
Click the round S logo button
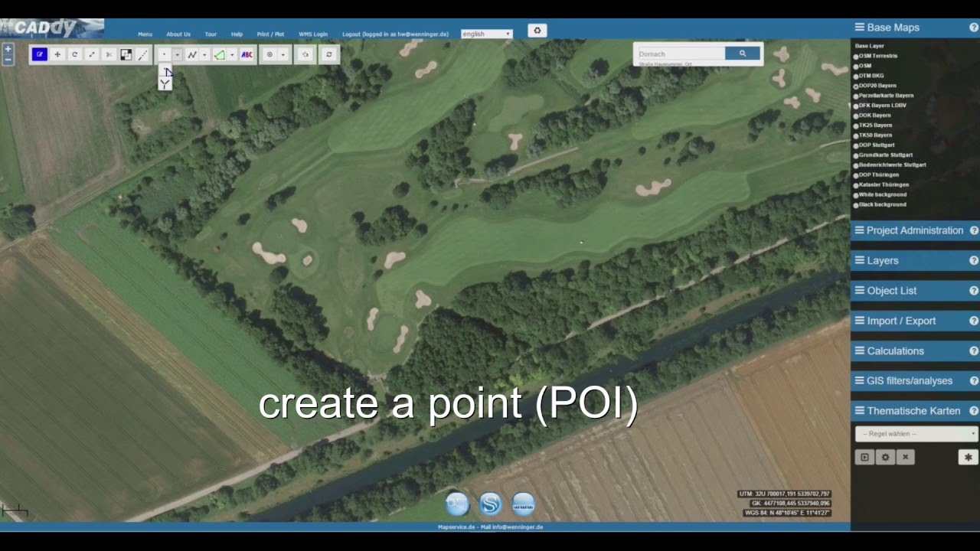point(490,504)
